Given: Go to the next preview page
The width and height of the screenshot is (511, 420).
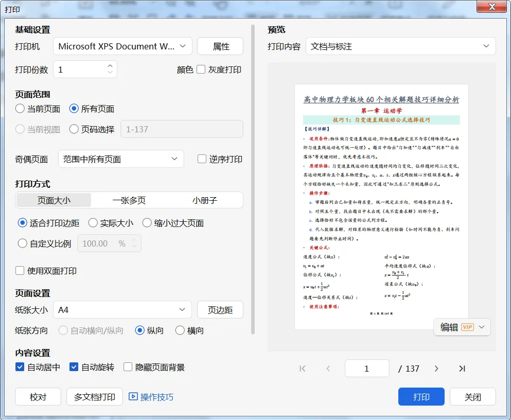Looking at the screenshot, I should click(x=436, y=369).
